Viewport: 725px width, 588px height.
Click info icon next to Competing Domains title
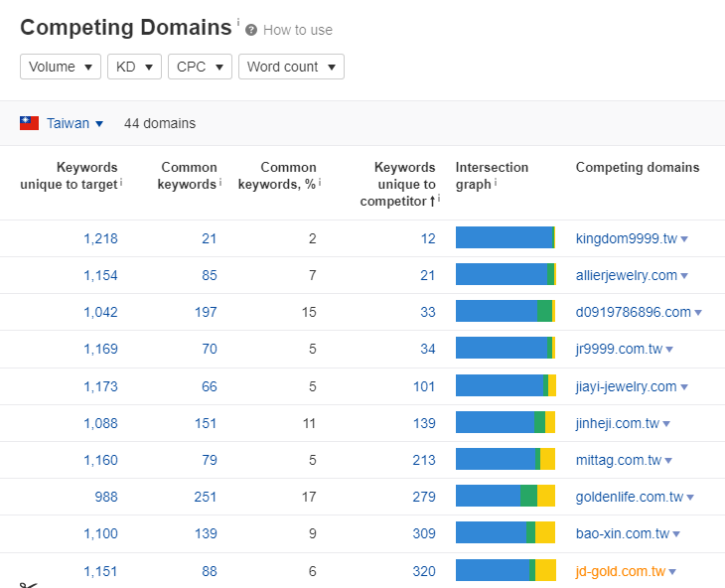click(237, 21)
